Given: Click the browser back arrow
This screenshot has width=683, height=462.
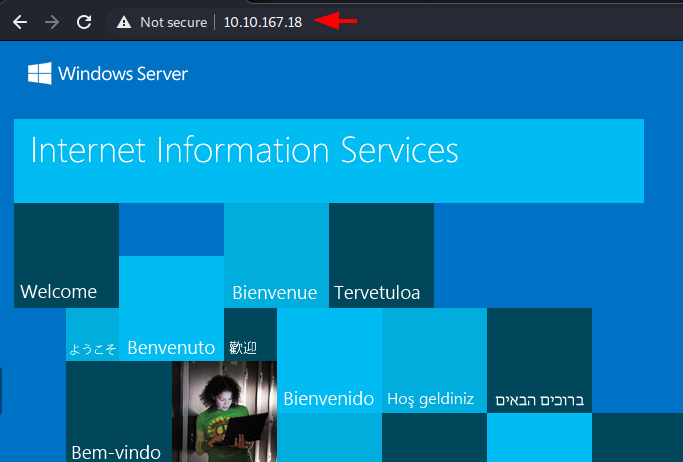Looking at the screenshot, I should pos(20,22).
